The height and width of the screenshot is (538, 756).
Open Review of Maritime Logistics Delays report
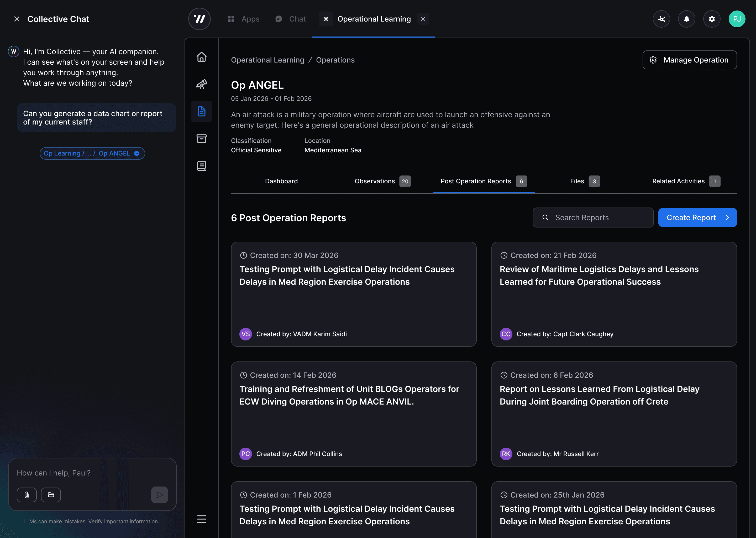pos(614,294)
